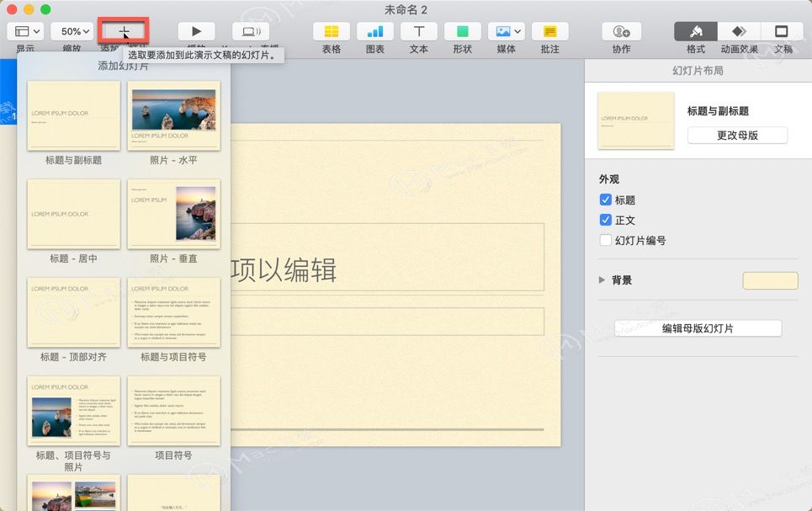
Task: Enable the 幻灯片编号 checkbox
Action: 605,241
